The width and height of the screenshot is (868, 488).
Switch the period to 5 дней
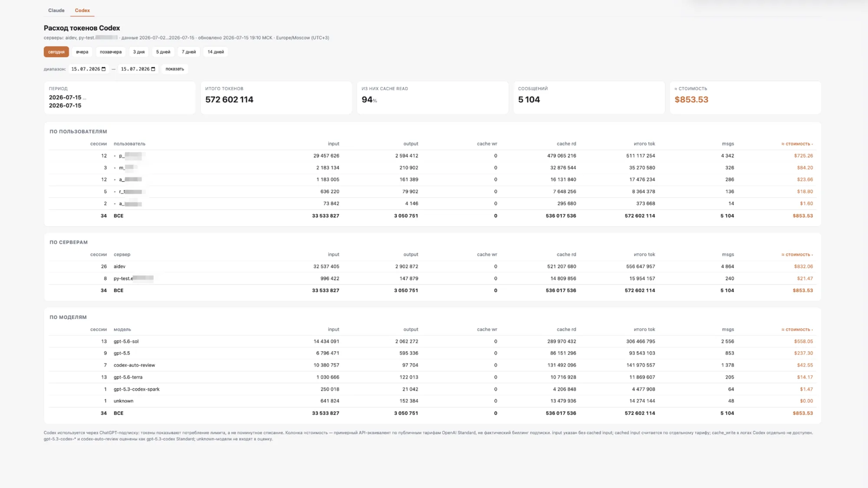pyautogui.click(x=163, y=52)
